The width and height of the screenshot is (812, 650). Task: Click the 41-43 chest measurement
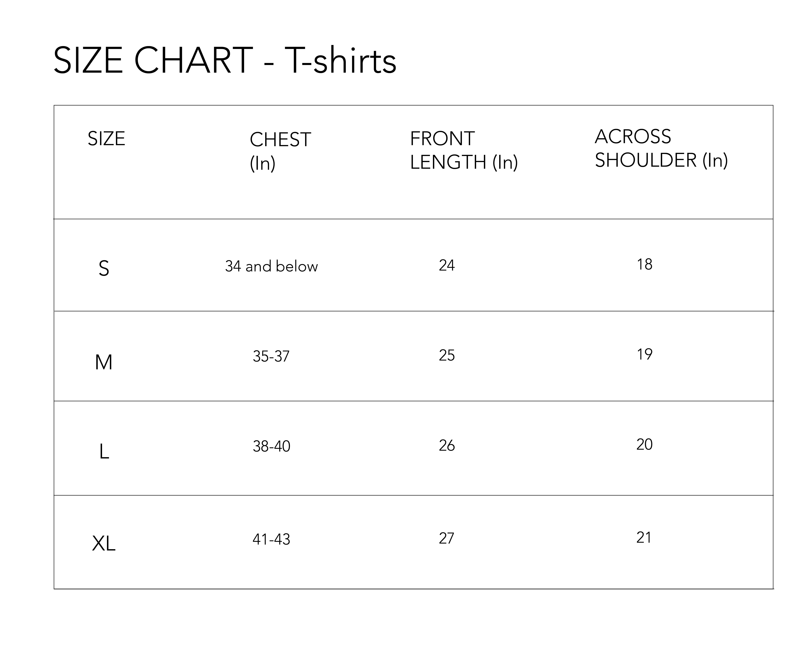click(271, 539)
